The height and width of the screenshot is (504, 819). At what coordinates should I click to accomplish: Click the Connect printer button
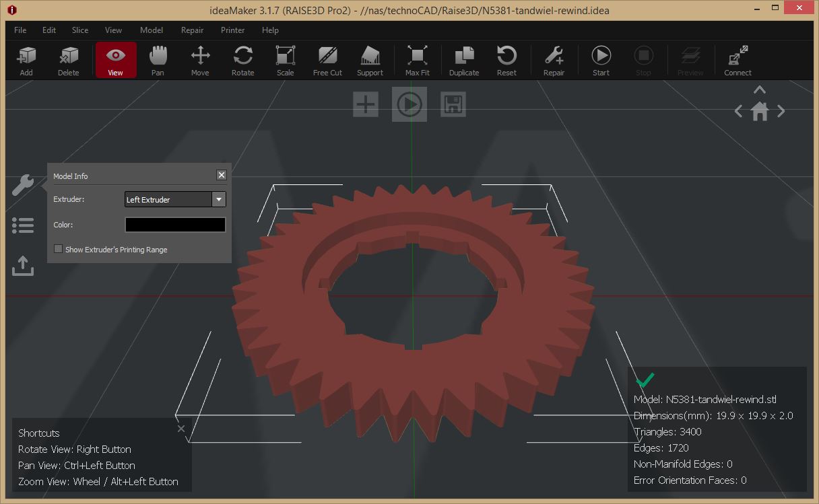738,61
